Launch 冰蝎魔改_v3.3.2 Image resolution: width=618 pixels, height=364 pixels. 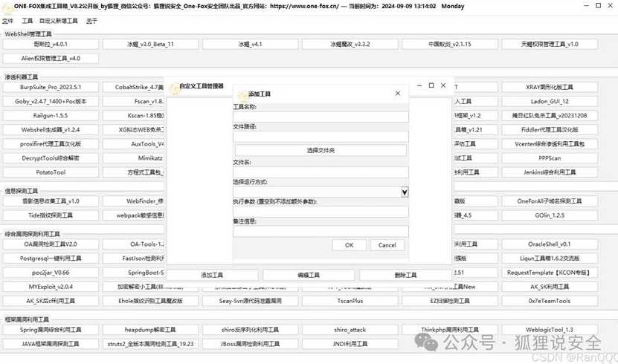click(350, 44)
